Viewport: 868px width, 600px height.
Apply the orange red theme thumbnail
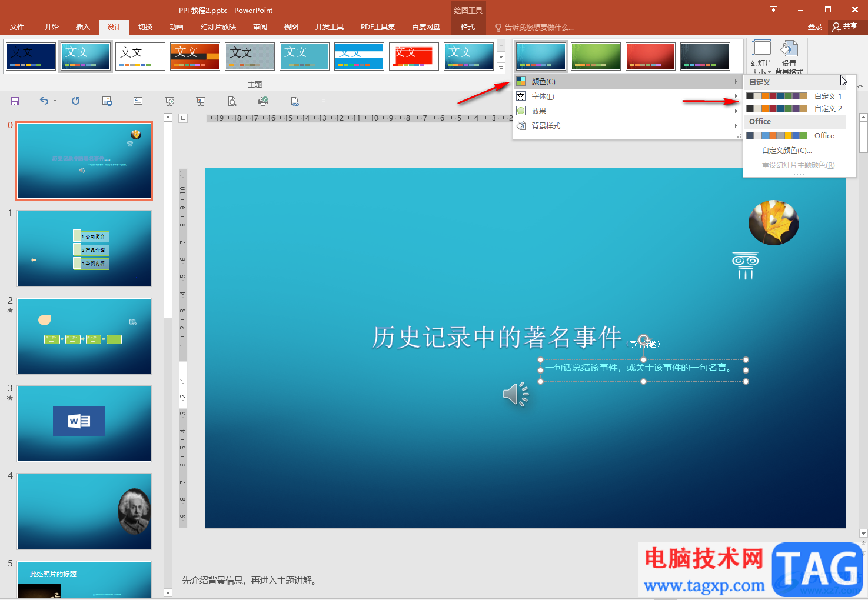(x=195, y=56)
